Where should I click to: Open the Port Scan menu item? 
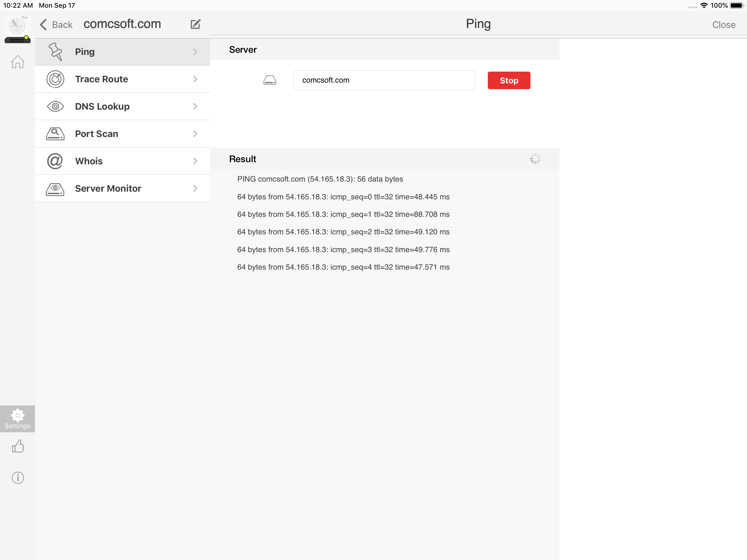97,134
